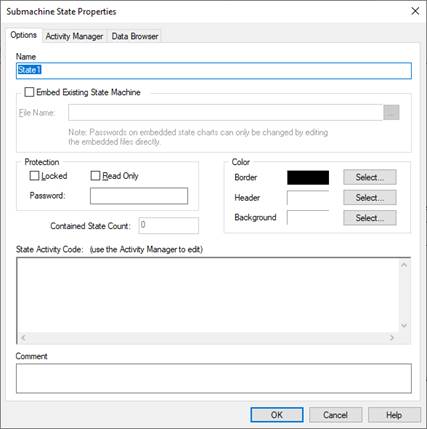
Task: Click the left arrow of the horizontal scrollbar
Action: pos(23,338)
